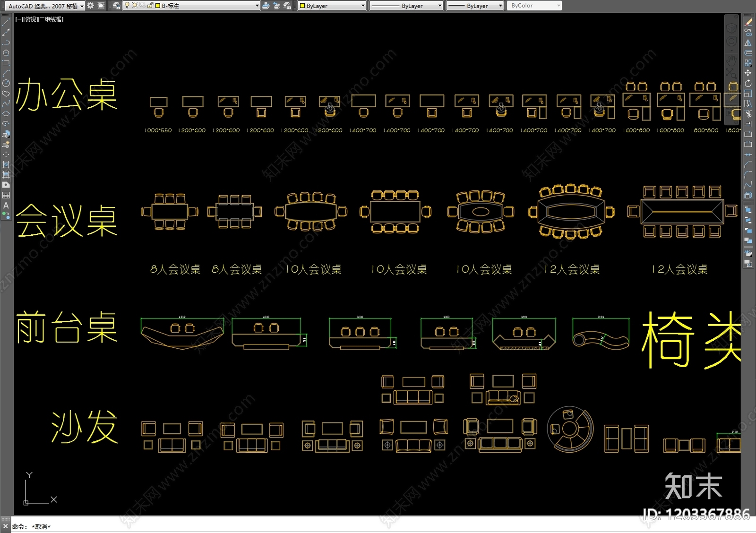The image size is (756, 533).
Task: Click the Pan hand navigation tool
Action: 731,60
